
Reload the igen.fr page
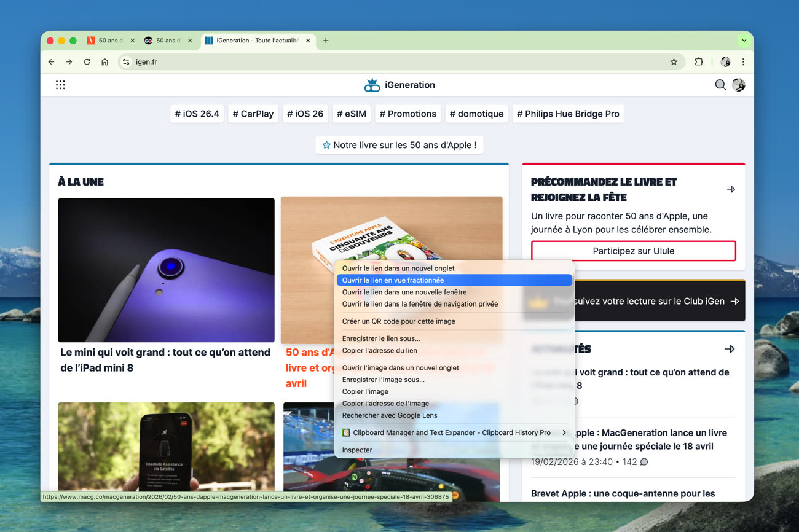[87, 62]
